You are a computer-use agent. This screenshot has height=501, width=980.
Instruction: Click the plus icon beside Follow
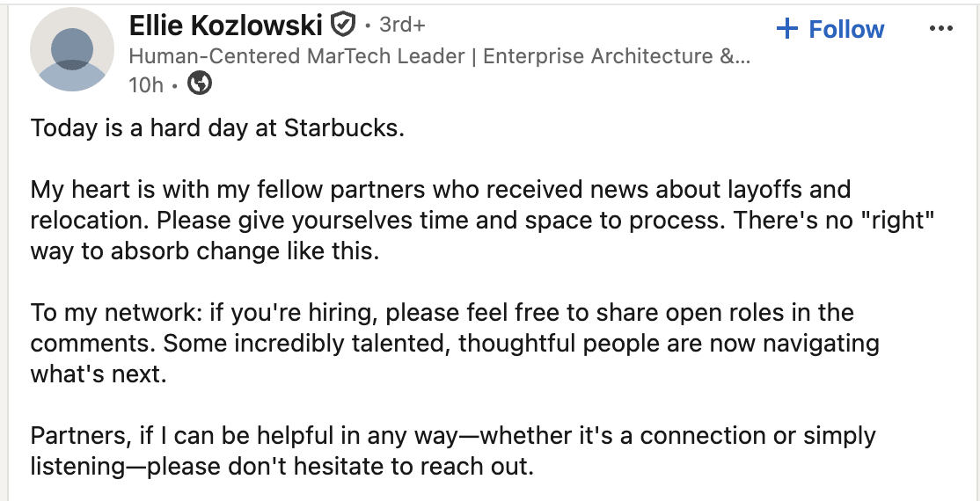(786, 29)
